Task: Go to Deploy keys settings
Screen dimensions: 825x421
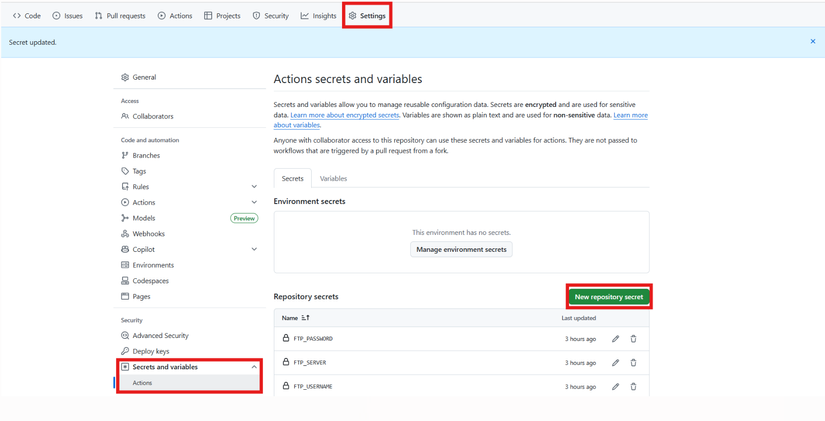Action: (x=150, y=351)
